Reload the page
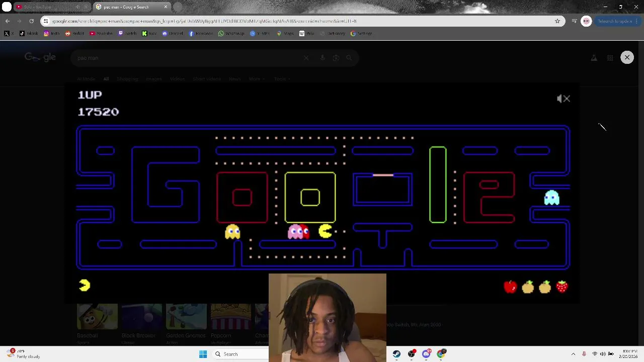The image size is (644, 362). click(31, 21)
